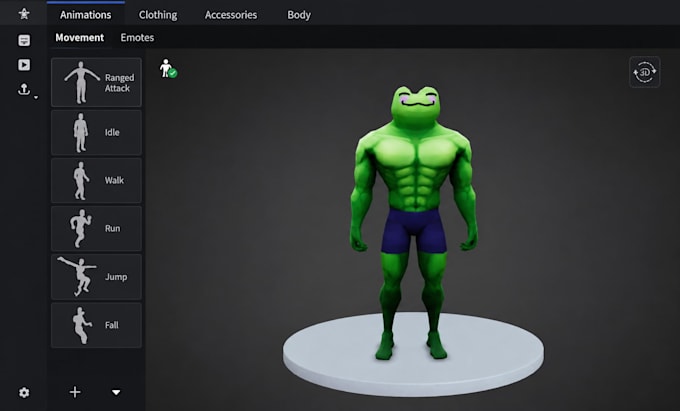Screen dimensions: 680x411
Task: Click the Walk silhouette thumbnail
Action: point(81,180)
